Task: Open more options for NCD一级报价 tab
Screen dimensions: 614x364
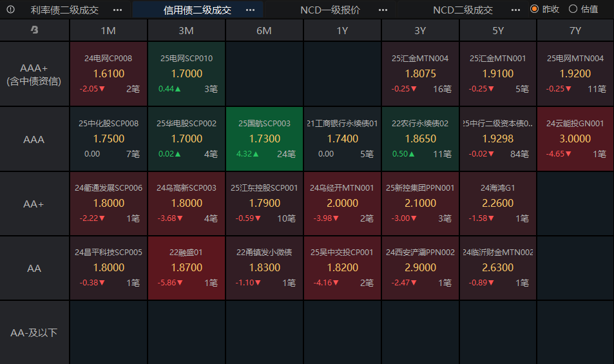Action: [x=383, y=10]
